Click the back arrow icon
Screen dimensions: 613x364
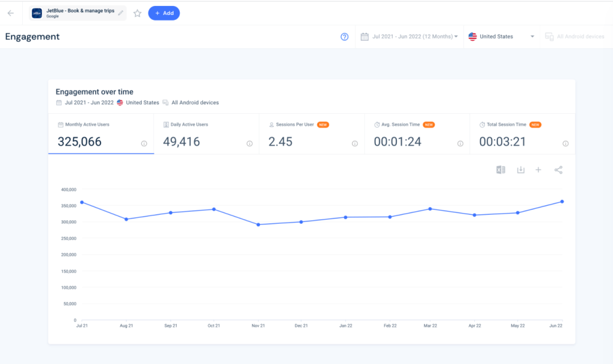11,13
